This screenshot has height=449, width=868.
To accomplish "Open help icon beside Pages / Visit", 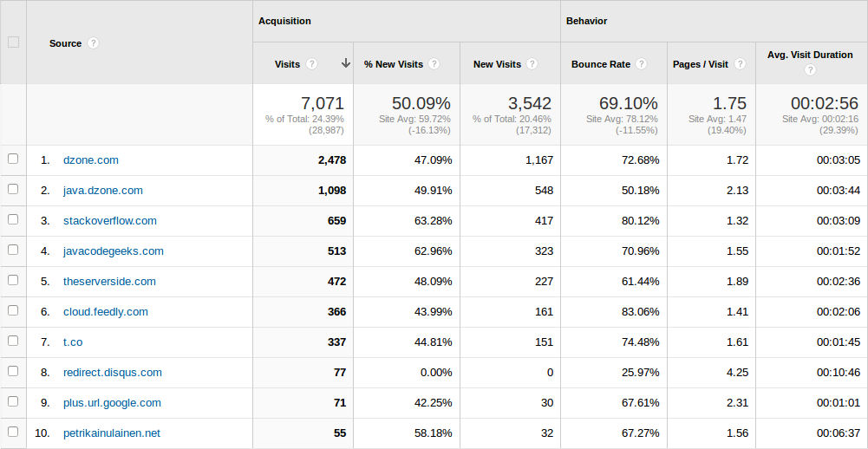I will (740, 64).
